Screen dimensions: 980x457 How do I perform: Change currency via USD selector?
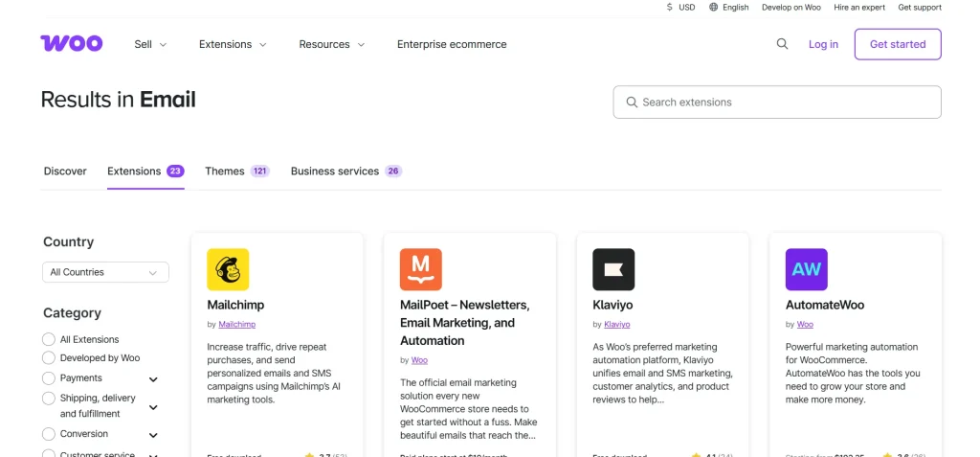pos(680,8)
